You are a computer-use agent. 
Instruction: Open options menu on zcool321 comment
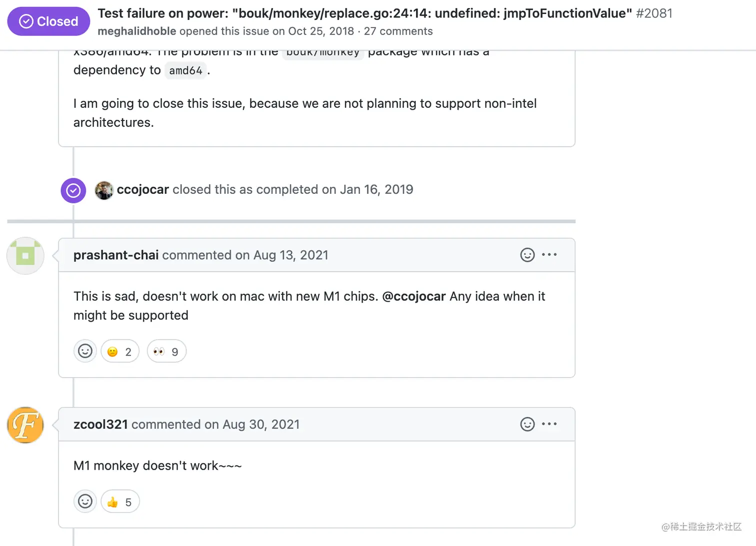point(549,424)
